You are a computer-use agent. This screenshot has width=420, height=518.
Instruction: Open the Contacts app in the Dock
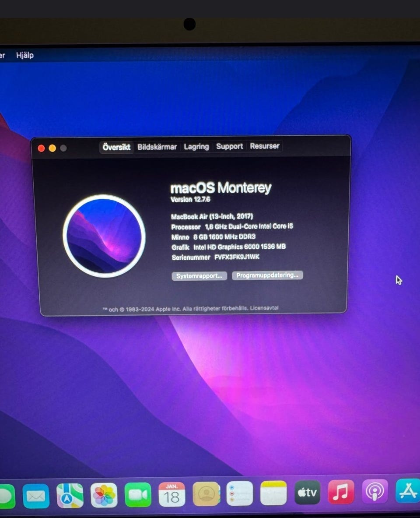[206, 494]
